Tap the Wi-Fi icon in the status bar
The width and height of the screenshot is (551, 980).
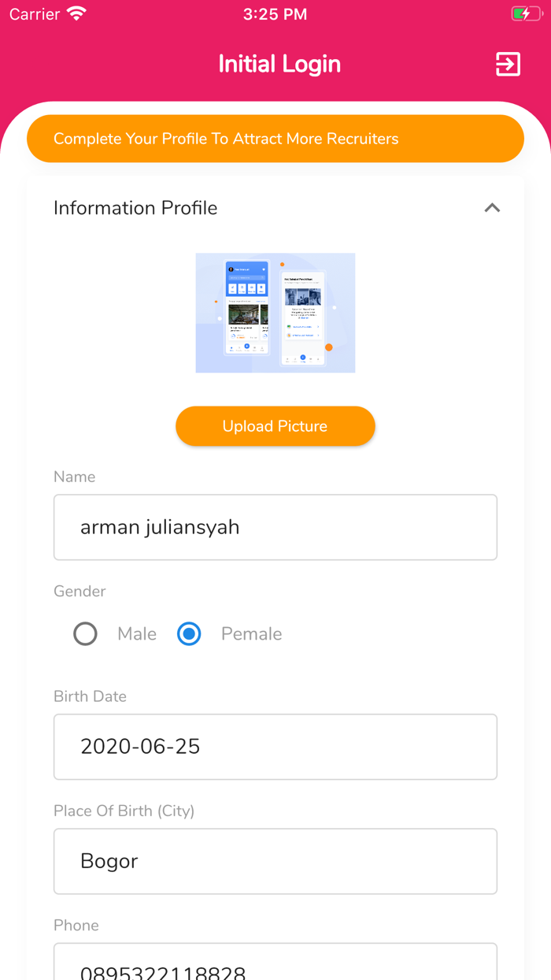(x=76, y=13)
